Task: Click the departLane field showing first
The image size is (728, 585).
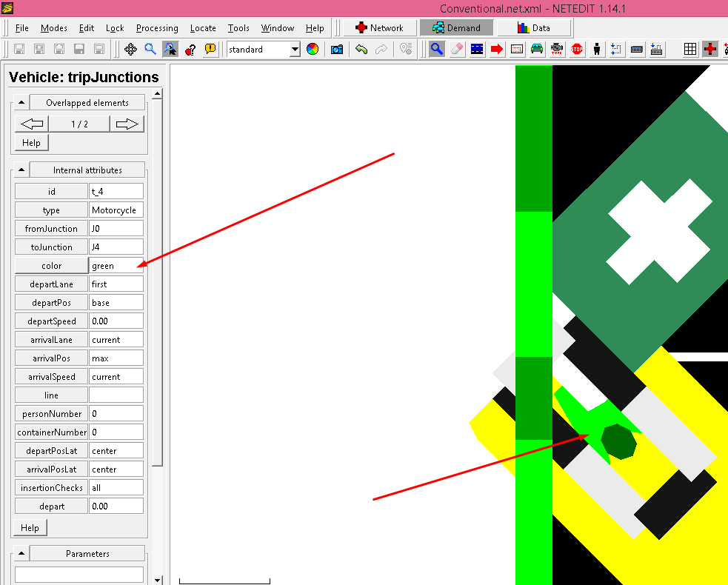Action: tap(116, 284)
